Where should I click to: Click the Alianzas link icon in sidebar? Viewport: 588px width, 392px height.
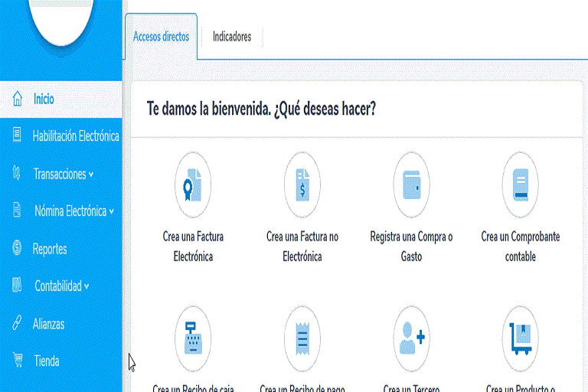[16, 323]
